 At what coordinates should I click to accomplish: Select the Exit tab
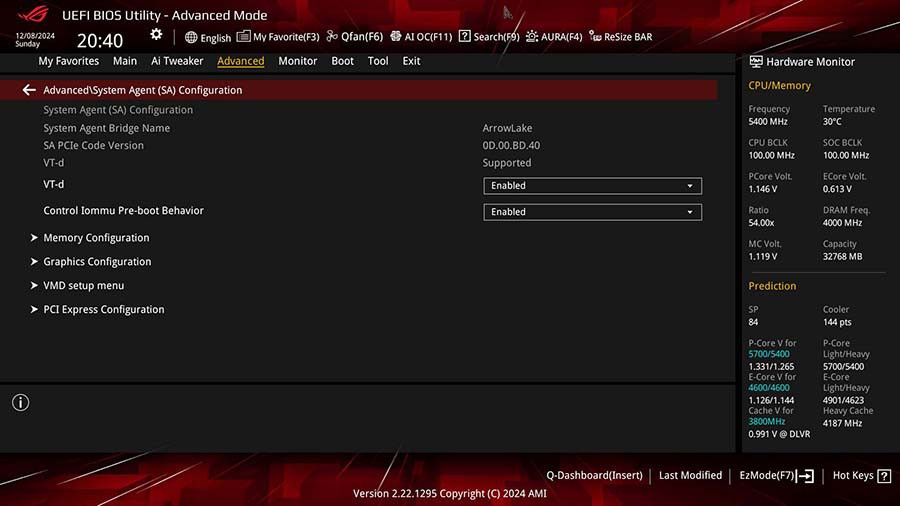click(411, 61)
